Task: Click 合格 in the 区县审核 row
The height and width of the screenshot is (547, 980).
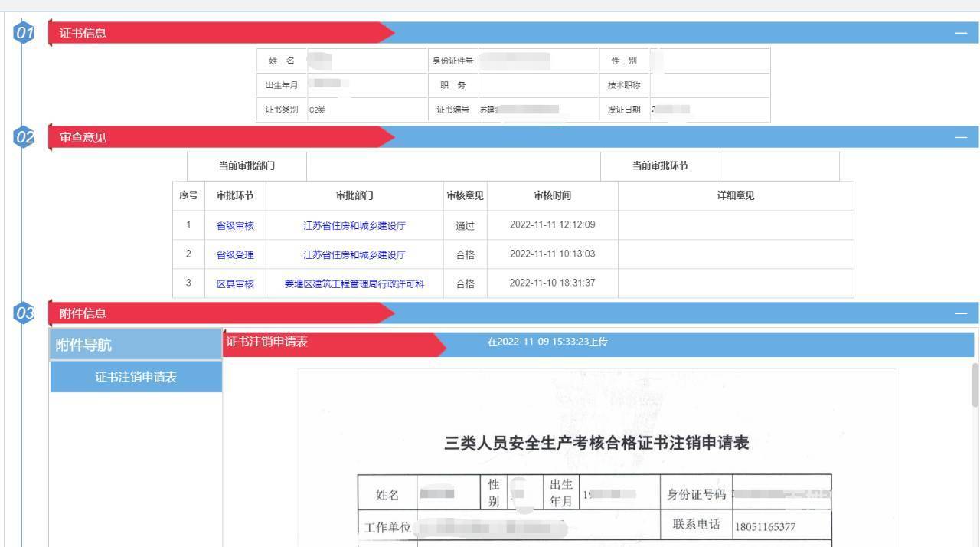Action: 465,284
